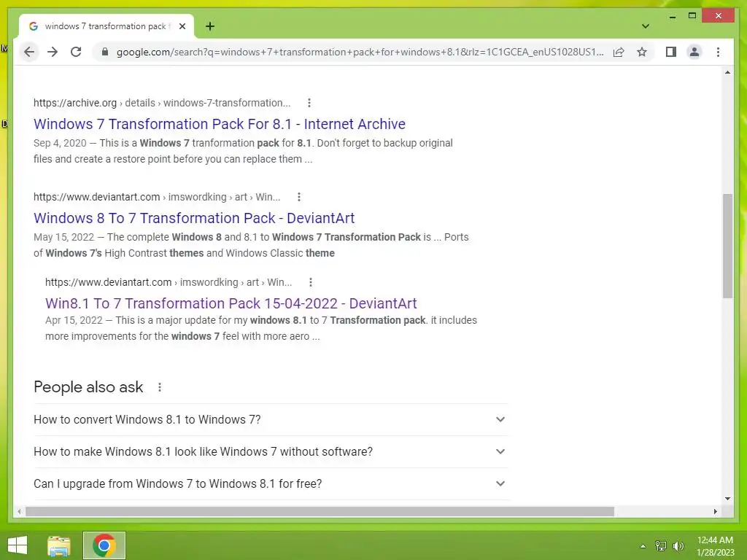747x560 pixels.
Task: Expand How to convert Windows 8.1 question
Action: click(x=271, y=419)
